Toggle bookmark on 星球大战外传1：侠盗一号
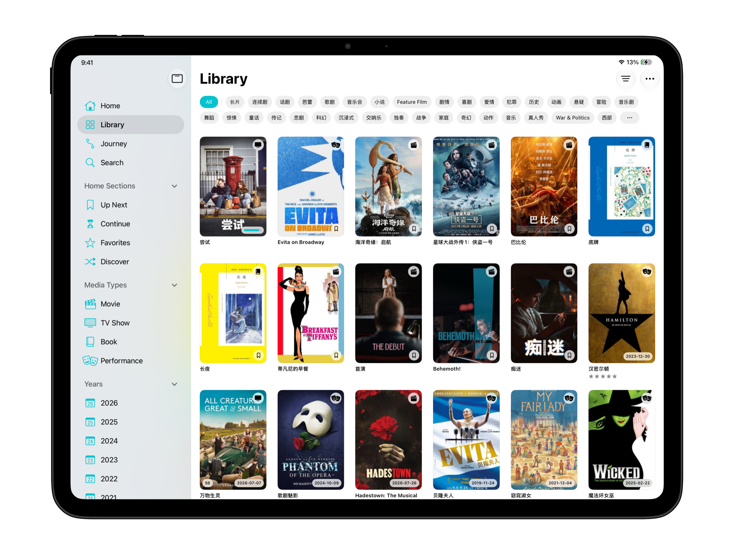Viewport: 733px width, 560px height. click(x=491, y=229)
